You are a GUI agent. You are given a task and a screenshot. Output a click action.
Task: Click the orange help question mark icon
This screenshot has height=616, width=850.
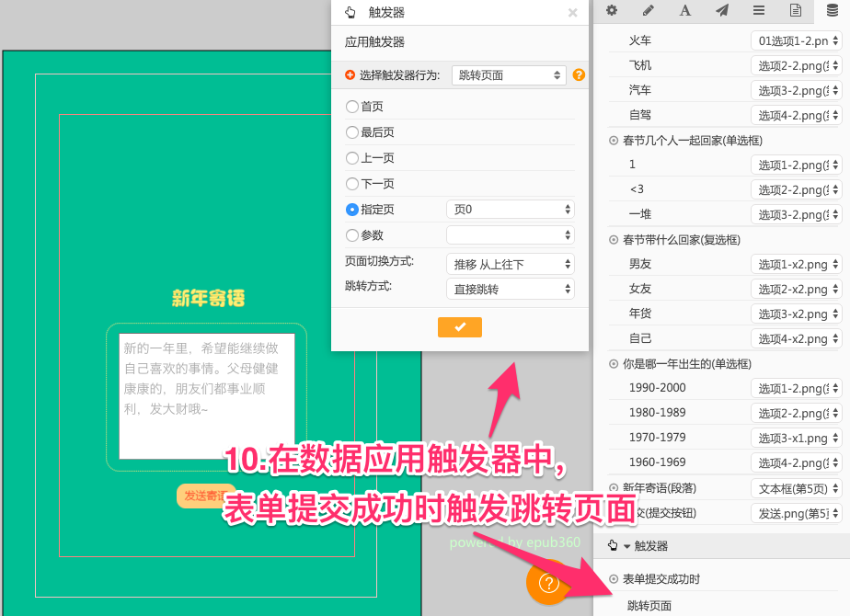[x=579, y=75]
